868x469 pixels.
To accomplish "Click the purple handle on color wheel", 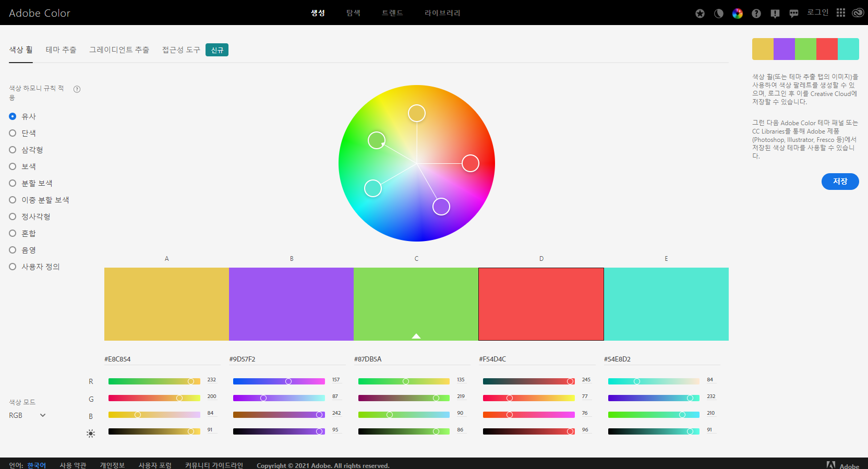I will (x=441, y=207).
